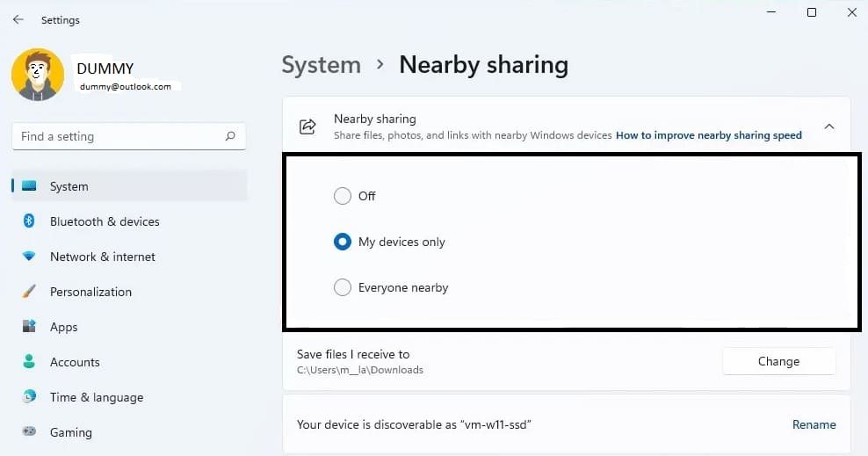The image size is (868, 456).
Task: Open Personalization settings category
Action: pos(90,292)
